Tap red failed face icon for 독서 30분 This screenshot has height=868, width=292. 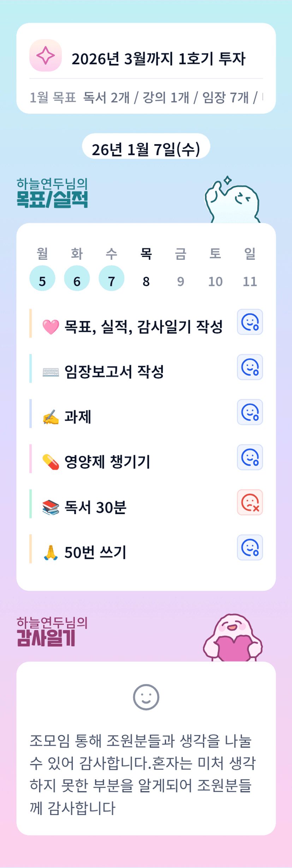[250, 503]
